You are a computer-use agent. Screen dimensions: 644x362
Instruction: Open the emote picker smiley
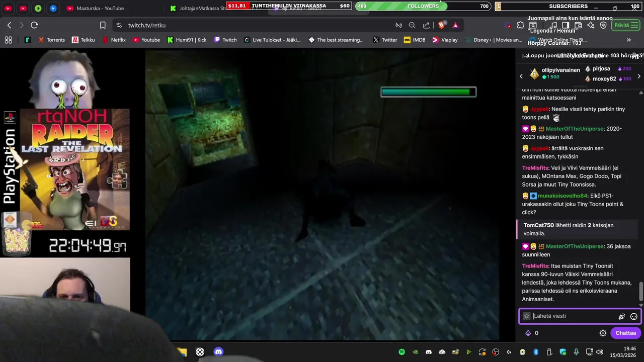point(634,316)
